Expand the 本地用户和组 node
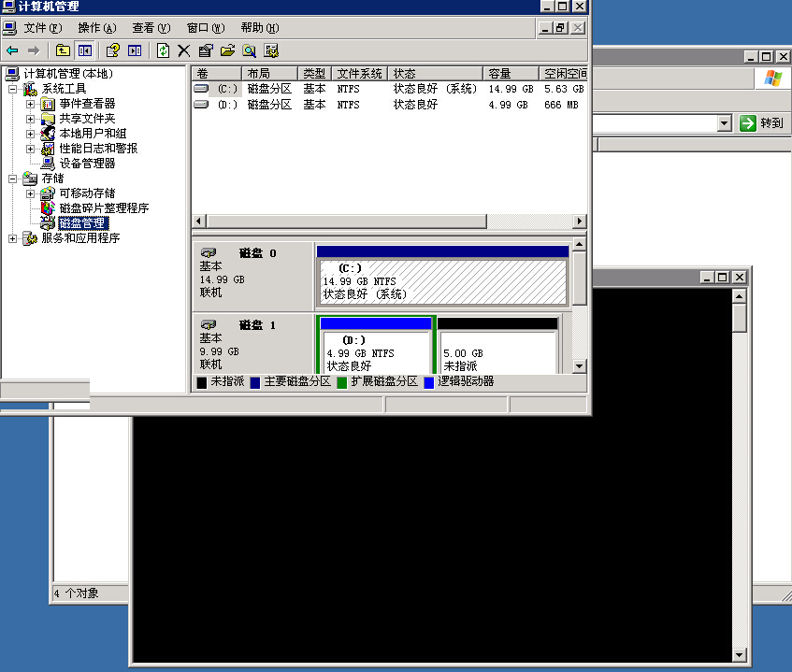The image size is (792, 672). tap(30, 134)
